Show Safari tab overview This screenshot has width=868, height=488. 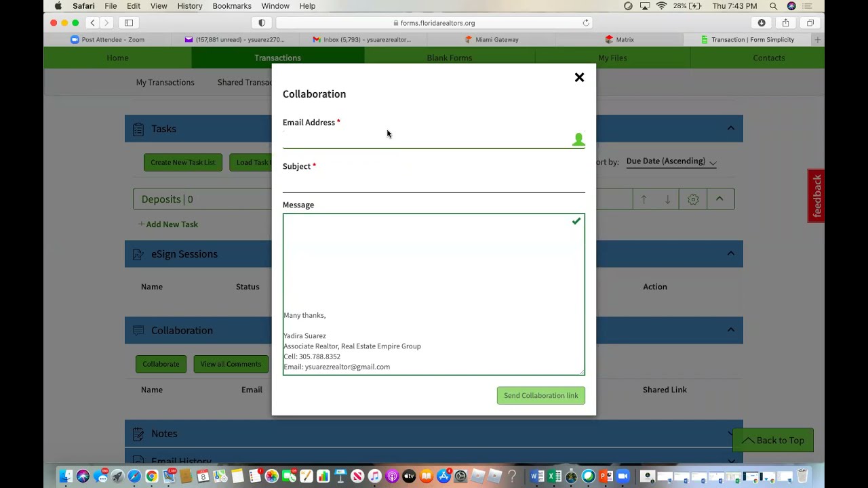[x=810, y=23]
